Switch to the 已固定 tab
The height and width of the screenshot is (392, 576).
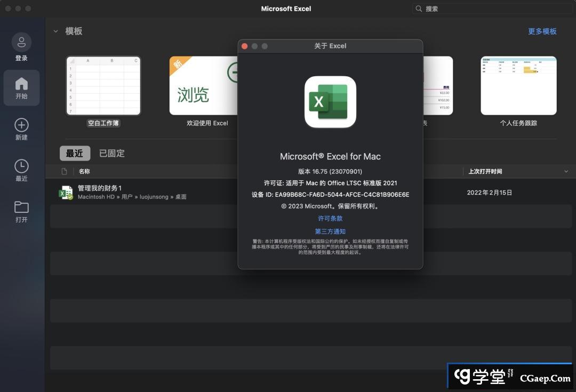112,154
